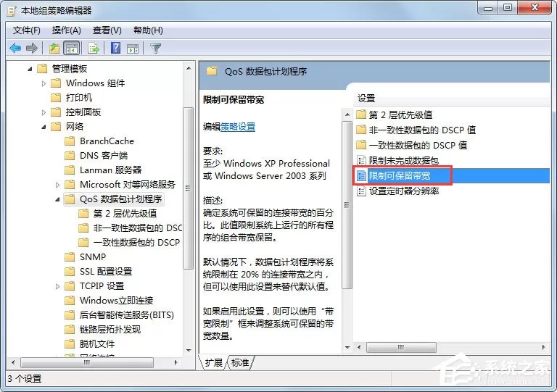Open the 帮助(H) menu
Screen dimensions: 557x392
click(148, 30)
